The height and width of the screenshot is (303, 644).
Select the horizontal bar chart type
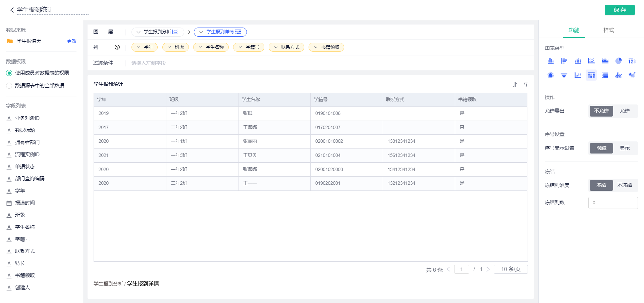point(564,61)
